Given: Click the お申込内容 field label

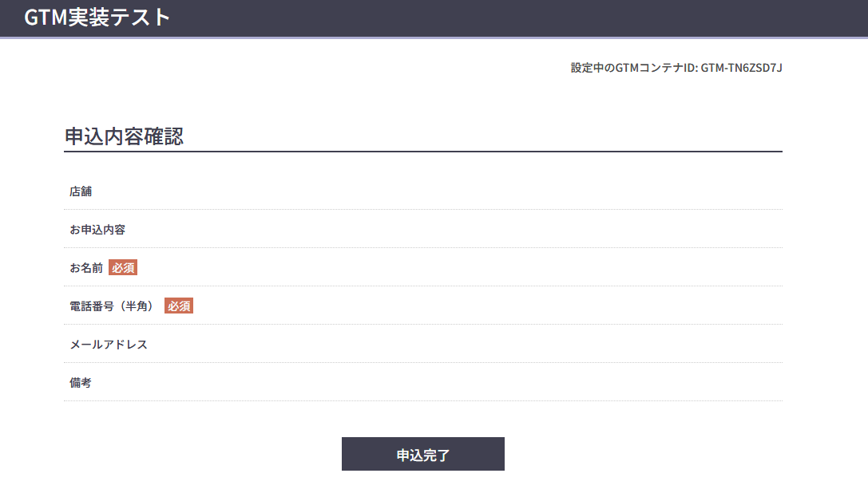Looking at the screenshot, I should [x=97, y=230].
